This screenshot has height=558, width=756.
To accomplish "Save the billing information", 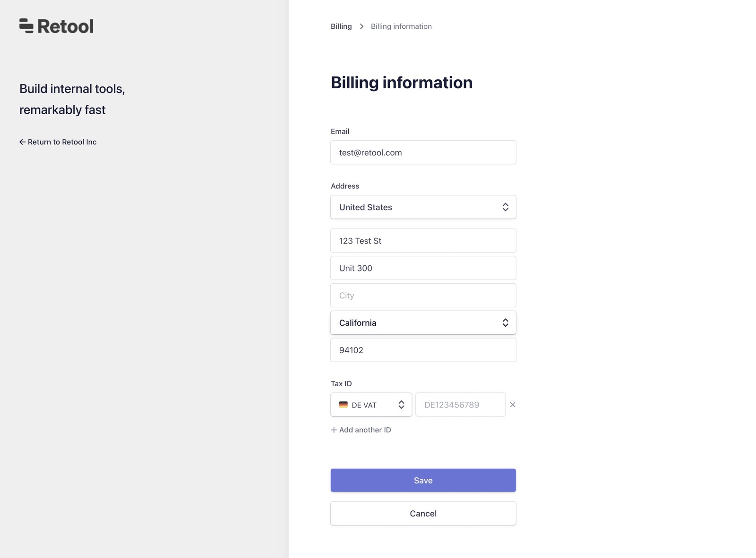I will pyautogui.click(x=423, y=480).
